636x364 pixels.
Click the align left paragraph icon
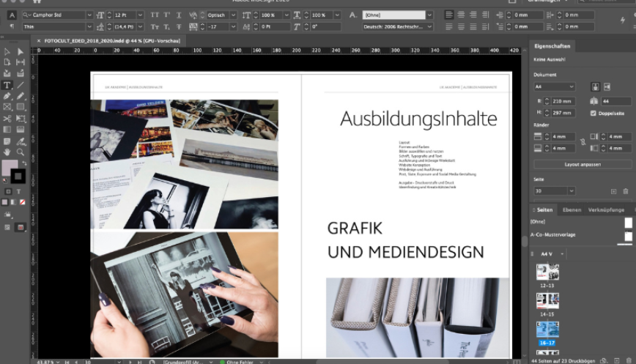(450, 15)
